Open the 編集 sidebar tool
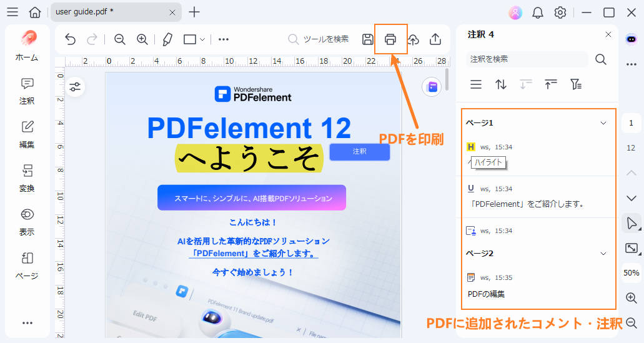Image resolution: width=644 pixels, height=343 pixels. click(27, 134)
